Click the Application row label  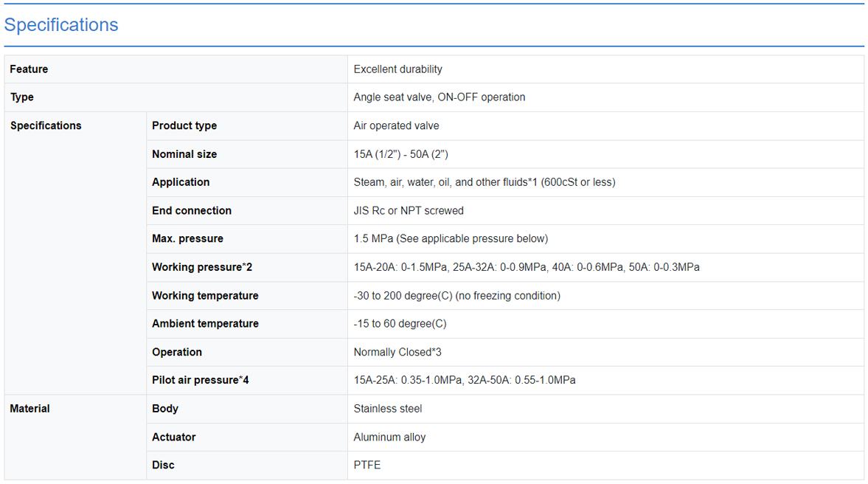click(x=181, y=182)
